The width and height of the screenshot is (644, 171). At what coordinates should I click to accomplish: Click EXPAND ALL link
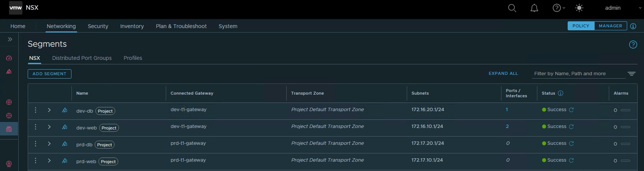503,74
